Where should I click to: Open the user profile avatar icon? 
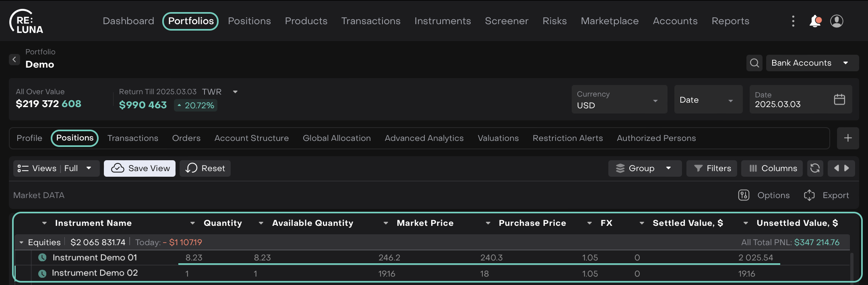[837, 21]
